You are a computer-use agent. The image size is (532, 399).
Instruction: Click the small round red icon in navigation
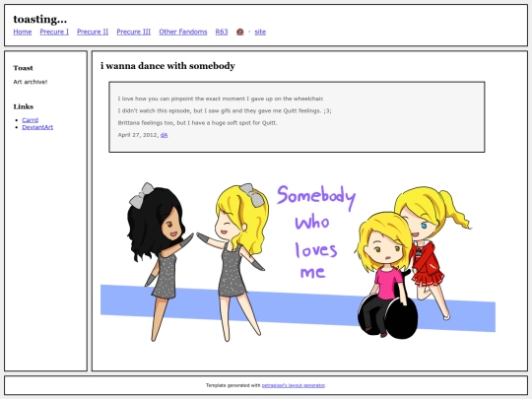(239, 32)
